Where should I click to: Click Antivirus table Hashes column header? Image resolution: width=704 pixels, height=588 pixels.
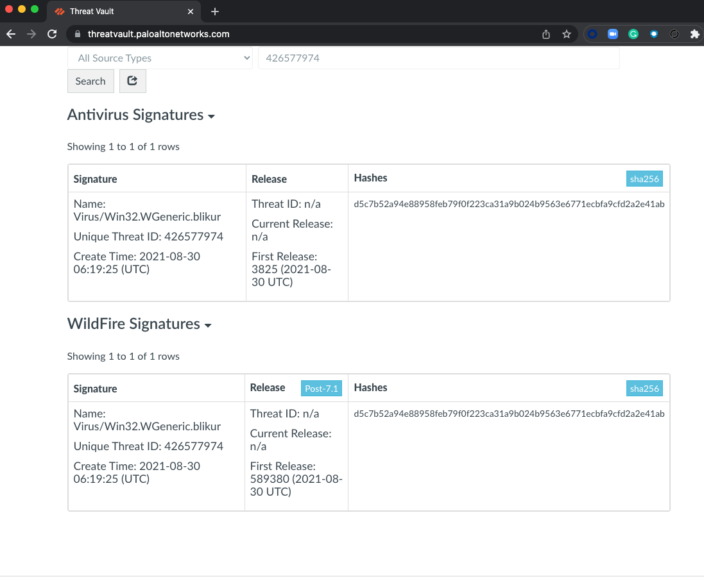pos(370,178)
